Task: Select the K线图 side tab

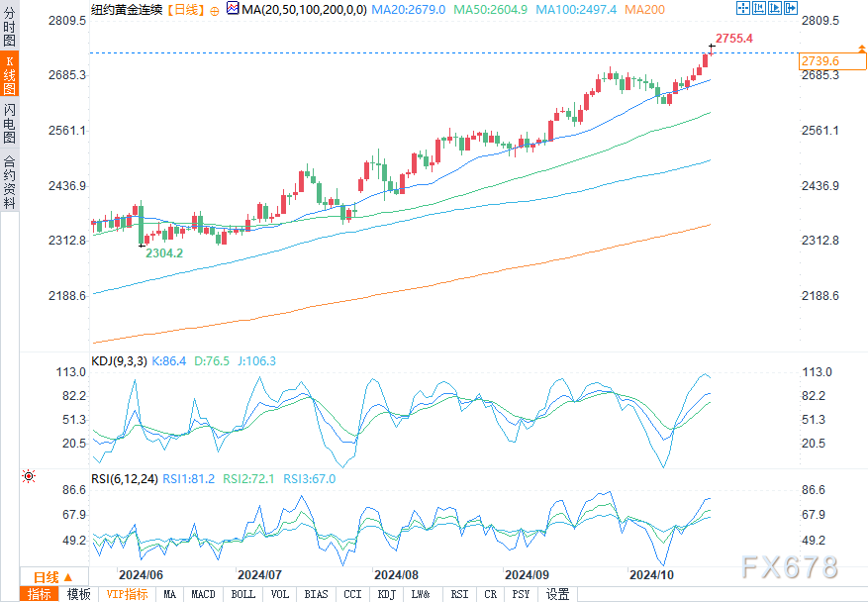Action: [x=10, y=74]
